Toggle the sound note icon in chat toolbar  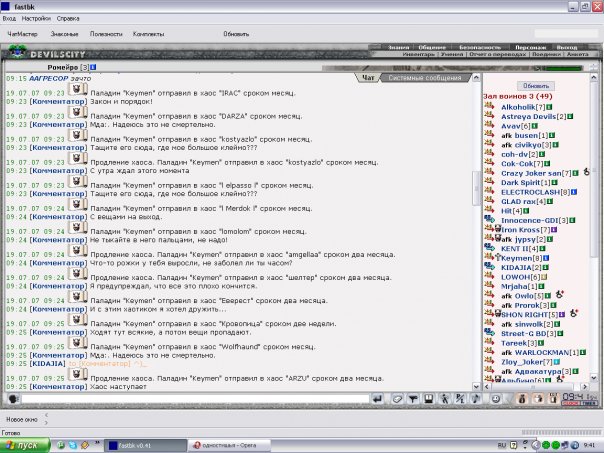click(475, 399)
